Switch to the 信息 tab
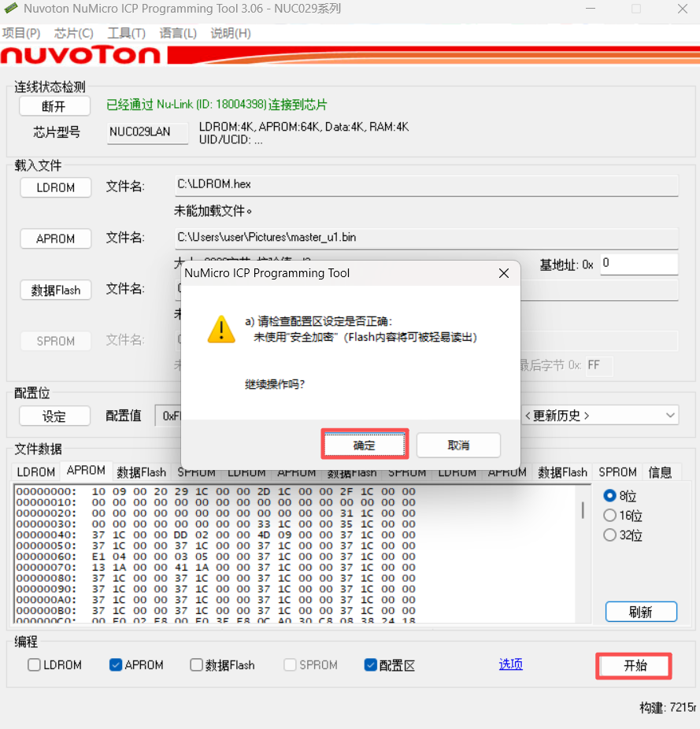This screenshot has height=729, width=700. pyautogui.click(x=660, y=472)
